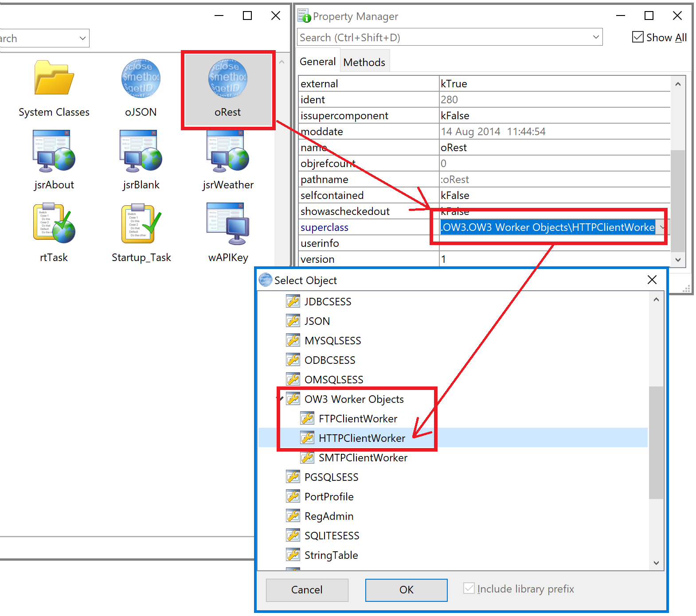Select the Startup_Task class icon
The image size is (696, 616).
point(141,224)
